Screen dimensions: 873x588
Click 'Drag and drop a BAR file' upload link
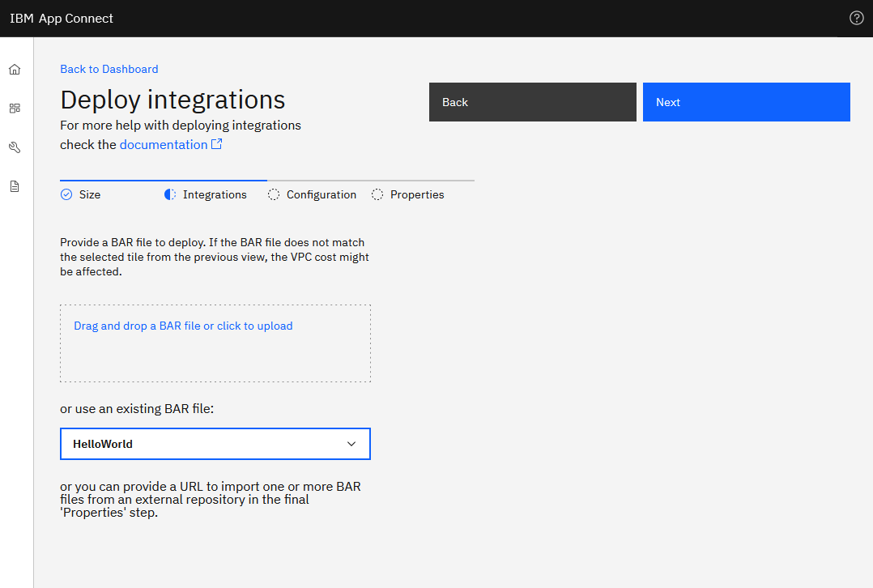pos(183,326)
